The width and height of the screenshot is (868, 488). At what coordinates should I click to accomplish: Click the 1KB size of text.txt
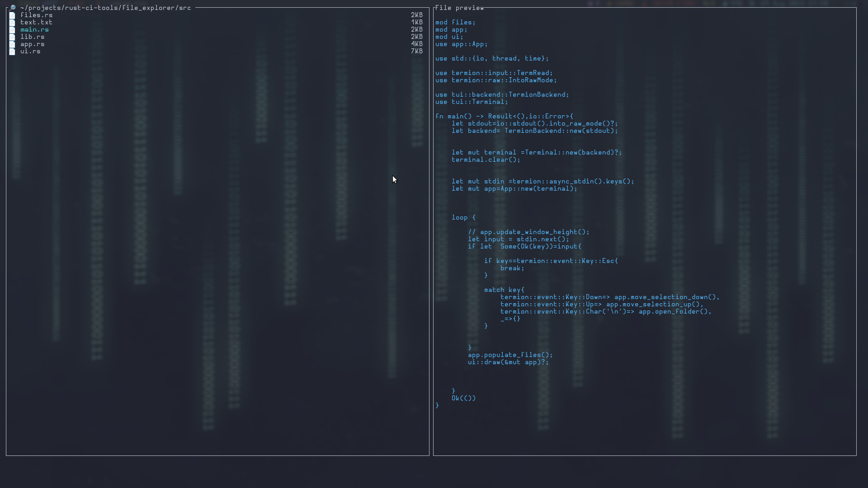click(x=417, y=22)
